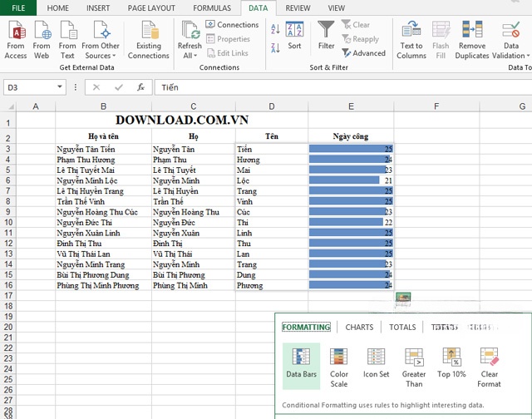Click the Select All corner triangle
This screenshot has height=419, width=532.
click(x=11, y=106)
